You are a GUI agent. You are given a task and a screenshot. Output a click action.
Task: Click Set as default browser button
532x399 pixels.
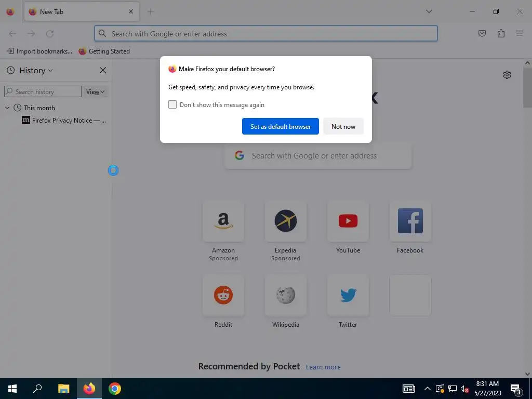pos(280,126)
